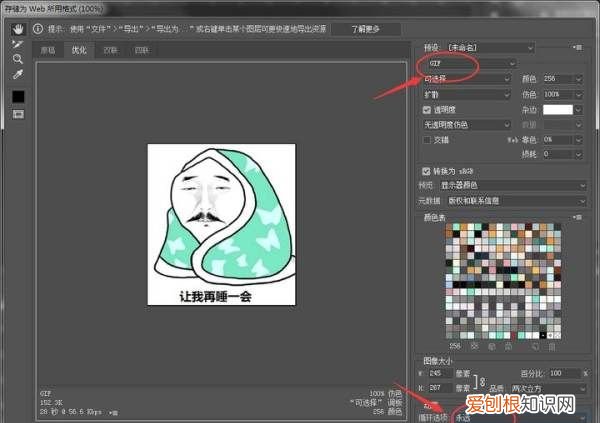Open the 颜色表 color table menu icon

pyautogui.click(x=577, y=217)
